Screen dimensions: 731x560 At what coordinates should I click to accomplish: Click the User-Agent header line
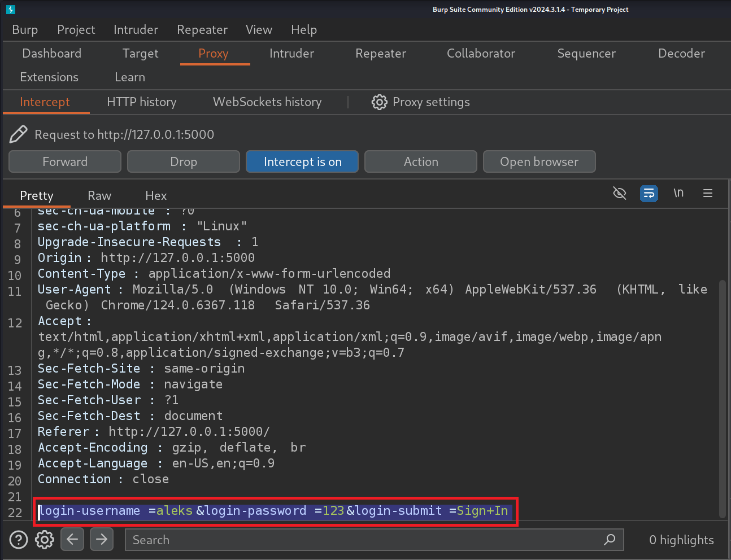click(x=373, y=297)
